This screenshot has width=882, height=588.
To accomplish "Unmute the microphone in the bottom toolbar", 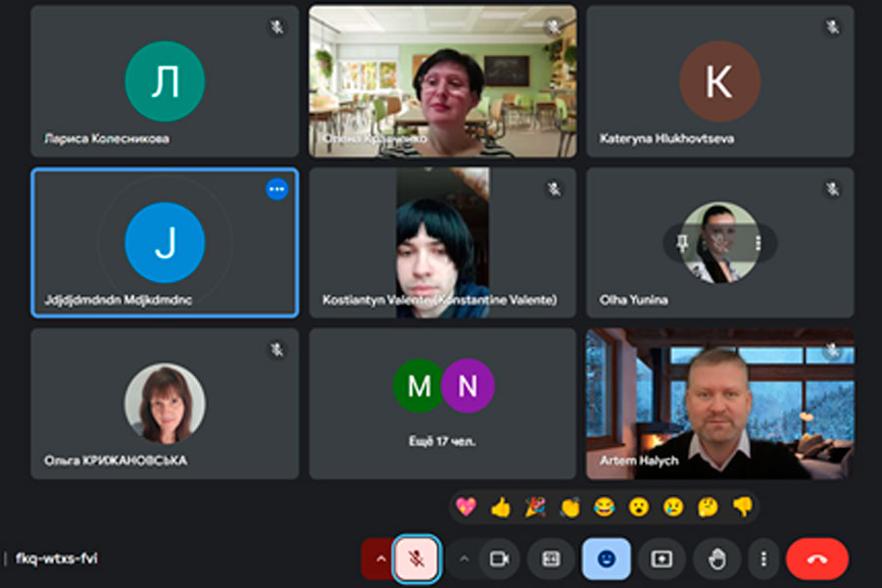I will 416,559.
